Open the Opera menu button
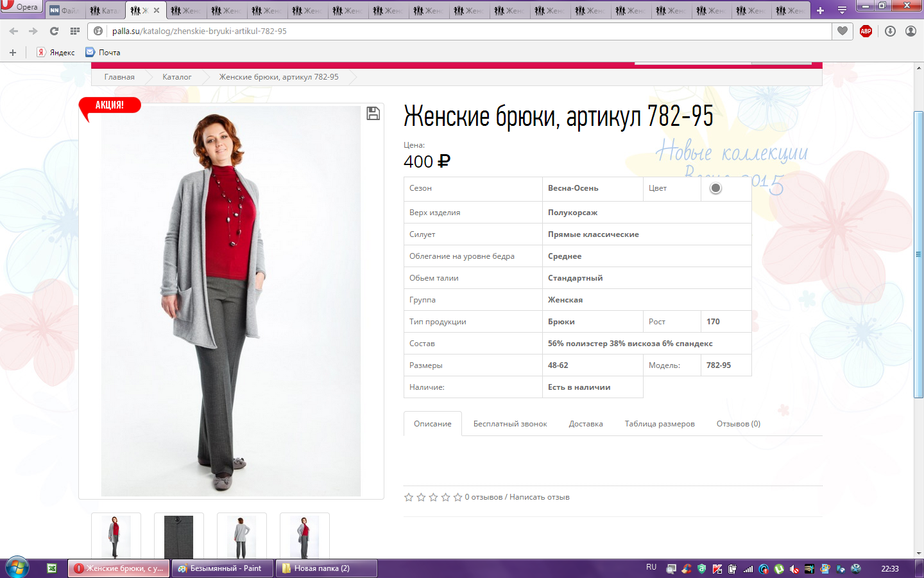The width and height of the screenshot is (924, 578). pos(21,7)
